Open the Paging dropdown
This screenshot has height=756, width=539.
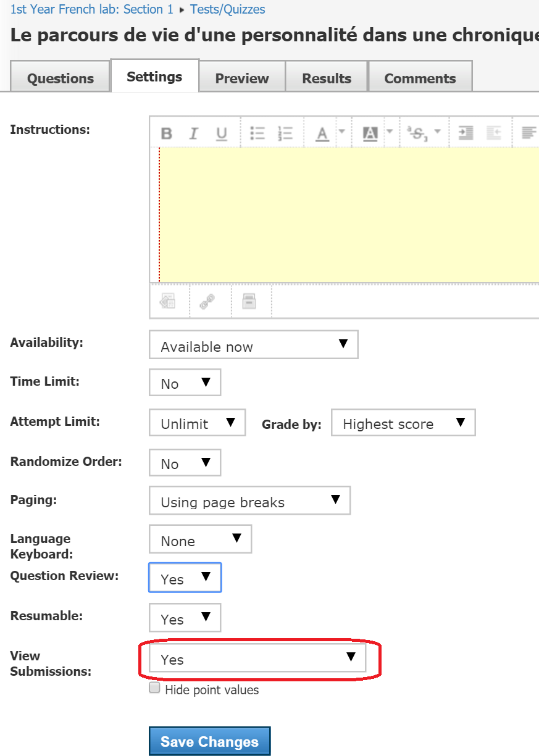click(x=249, y=501)
